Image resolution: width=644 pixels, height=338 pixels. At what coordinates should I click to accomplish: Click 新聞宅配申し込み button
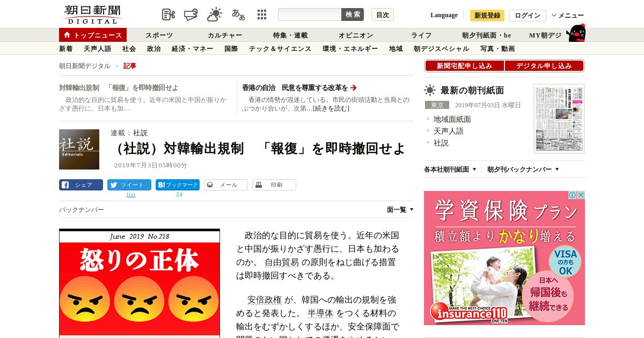[464, 65]
